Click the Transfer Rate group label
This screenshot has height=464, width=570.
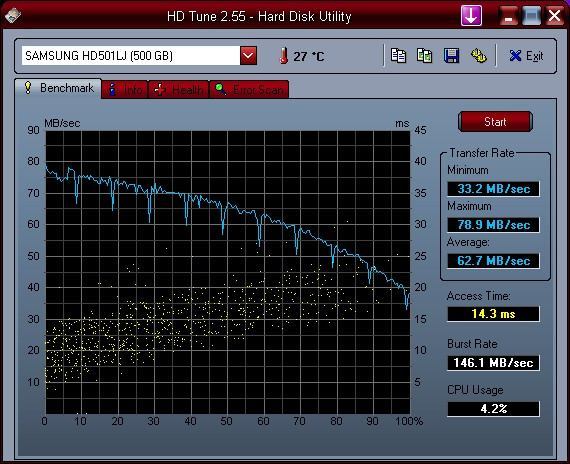point(482,153)
